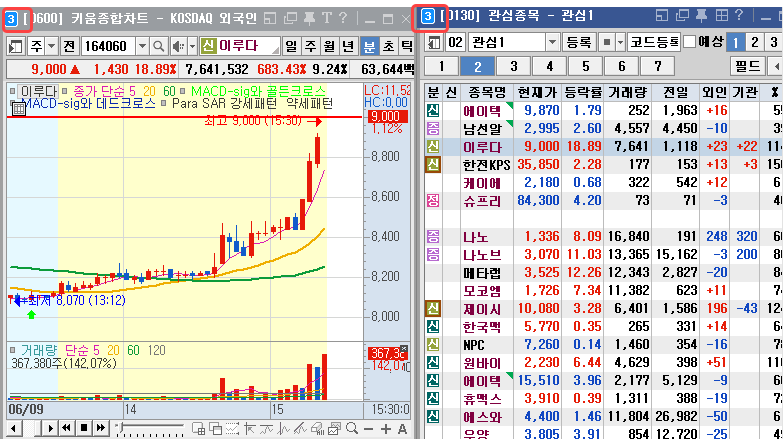Click the 필드 field button
This screenshot has height=439, width=784.
pyautogui.click(x=748, y=66)
